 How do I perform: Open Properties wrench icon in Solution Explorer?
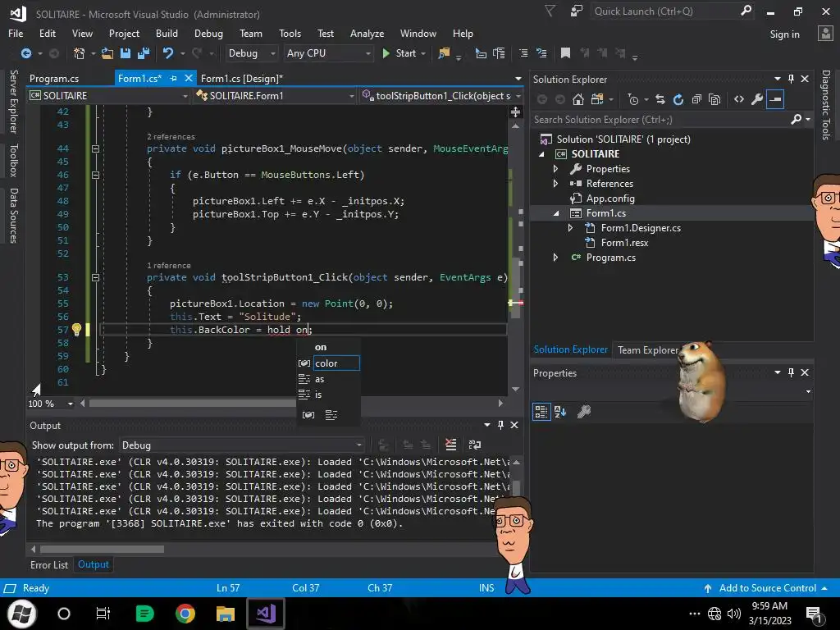pos(757,99)
